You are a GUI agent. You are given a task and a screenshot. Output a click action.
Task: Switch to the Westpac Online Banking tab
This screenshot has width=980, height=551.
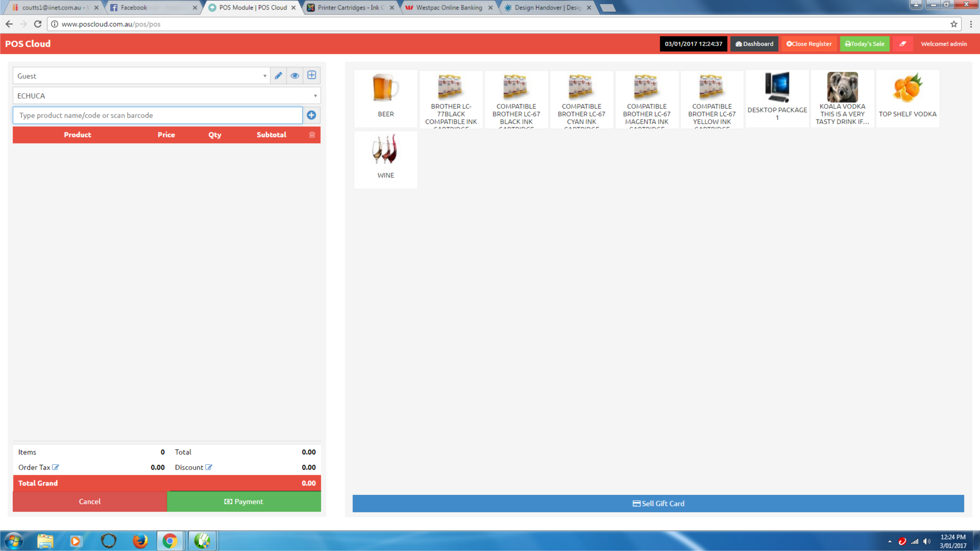[449, 7]
